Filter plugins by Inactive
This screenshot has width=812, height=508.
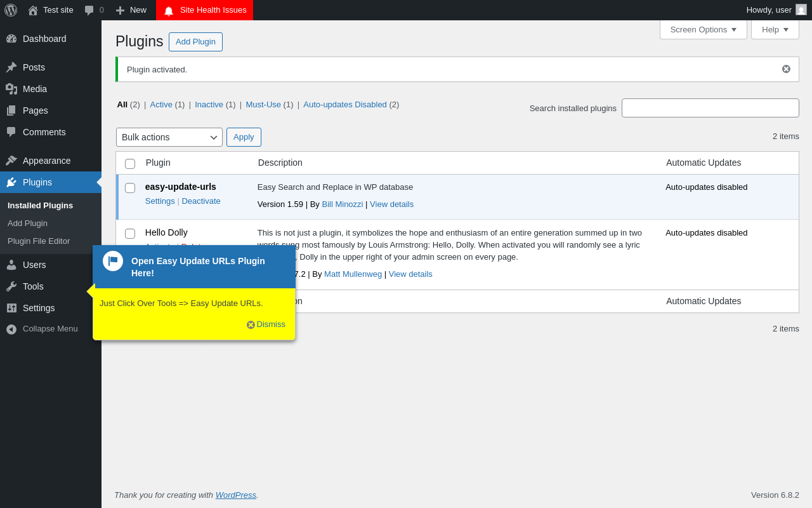point(209,104)
